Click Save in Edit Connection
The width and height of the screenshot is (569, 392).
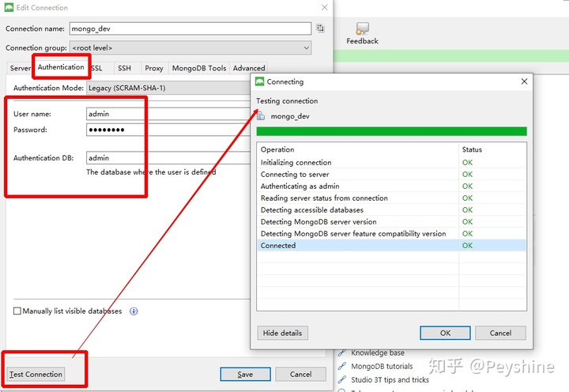pyautogui.click(x=245, y=374)
